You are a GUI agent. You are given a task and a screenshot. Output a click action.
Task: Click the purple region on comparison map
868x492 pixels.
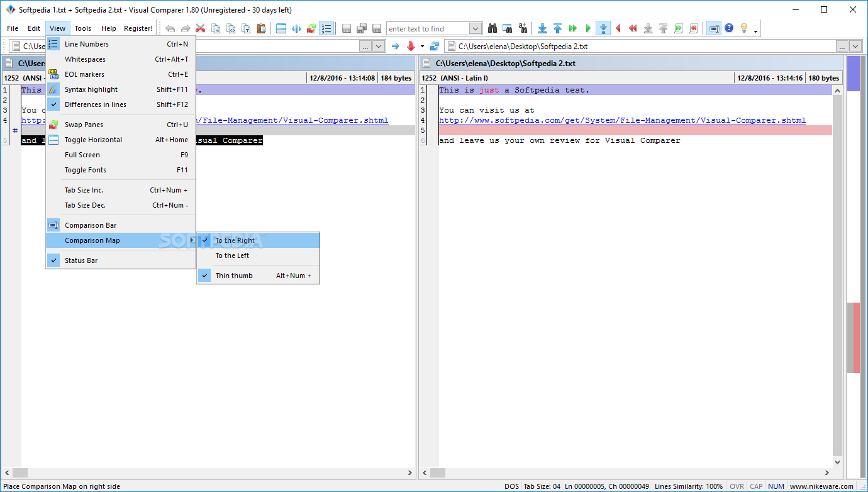[x=853, y=74]
